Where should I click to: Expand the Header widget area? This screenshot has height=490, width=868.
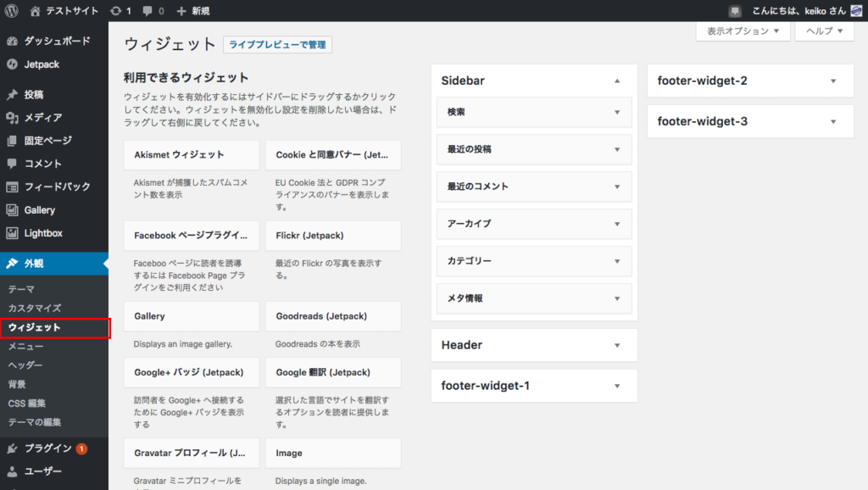point(617,346)
